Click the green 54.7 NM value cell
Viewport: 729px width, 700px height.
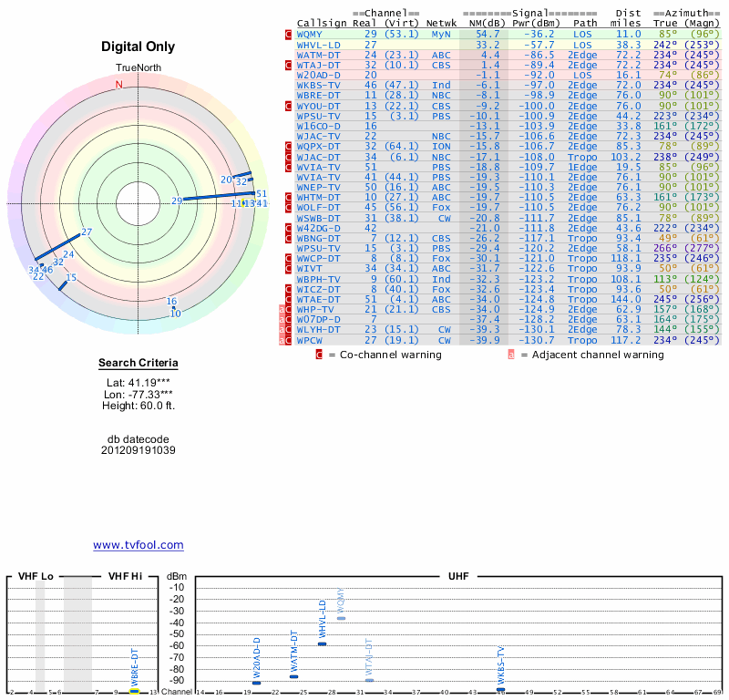(488, 34)
